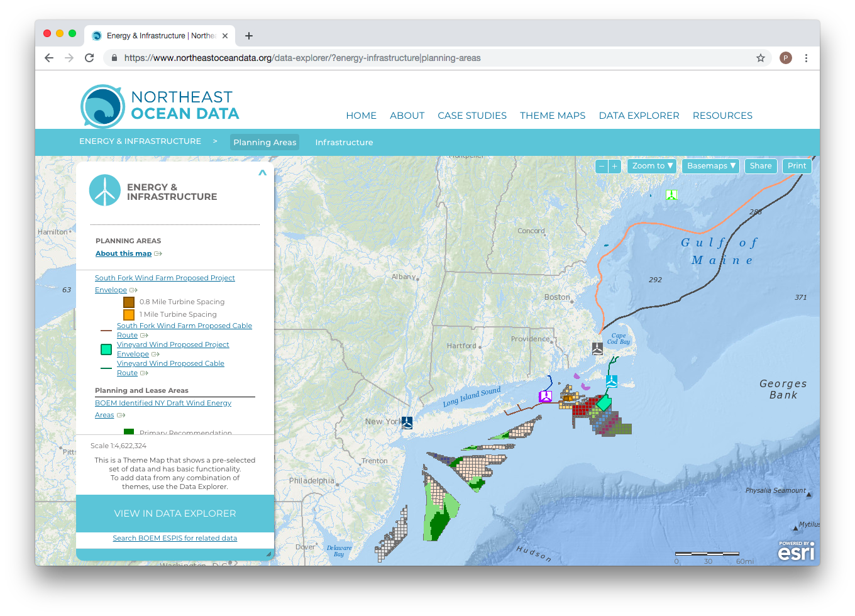
Task: Click the purple turbine marker near Block Island
Action: (x=545, y=397)
